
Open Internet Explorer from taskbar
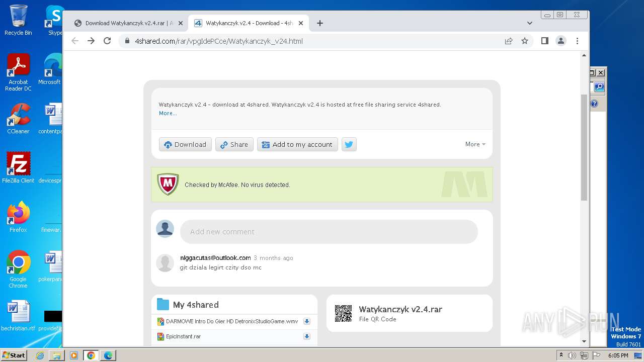40,355
